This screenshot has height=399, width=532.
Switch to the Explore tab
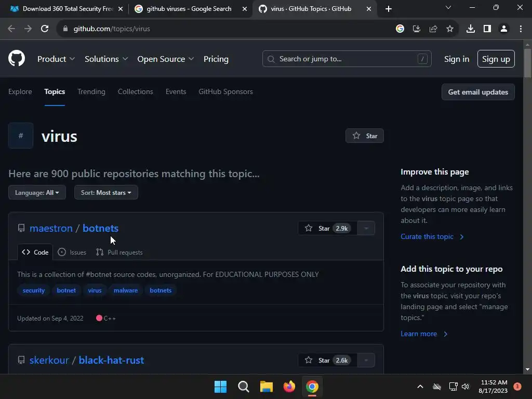[20, 91]
